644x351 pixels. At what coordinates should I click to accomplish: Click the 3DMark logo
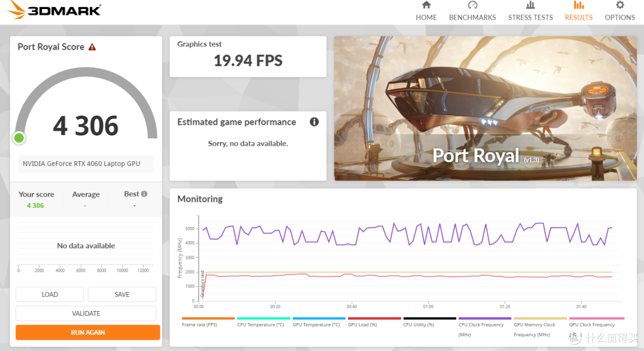54,10
